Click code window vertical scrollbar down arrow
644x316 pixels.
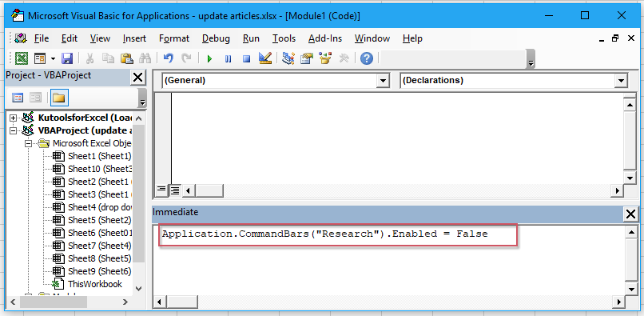click(x=630, y=178)
